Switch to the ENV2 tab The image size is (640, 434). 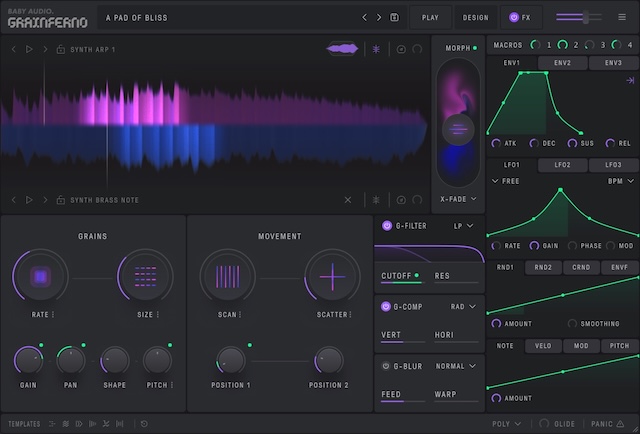pos(562,63)
